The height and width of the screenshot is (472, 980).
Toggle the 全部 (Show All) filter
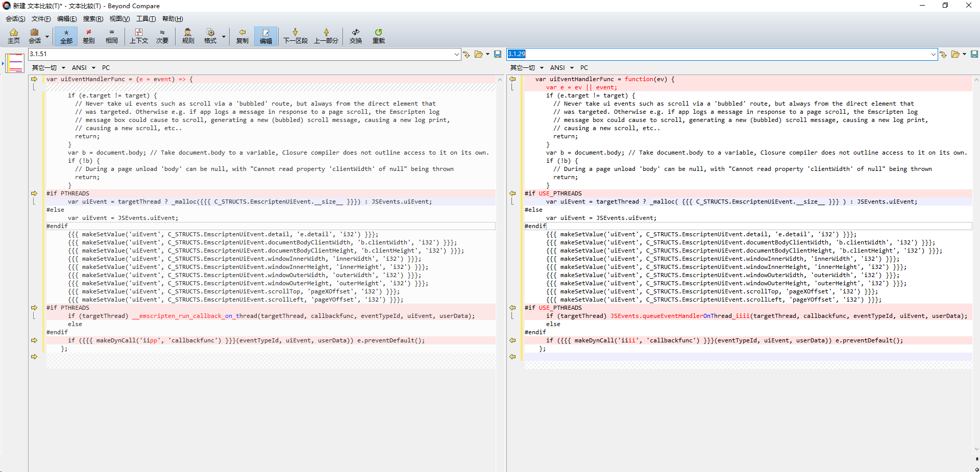pos(66,36)
